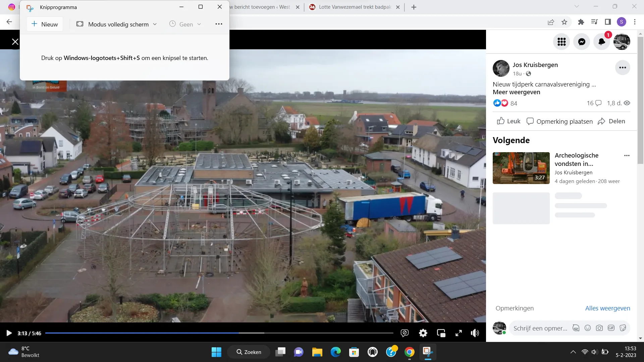Open the notifications bell icon
The width and height of the screenshot is (644, 362).
coord(602,42)
